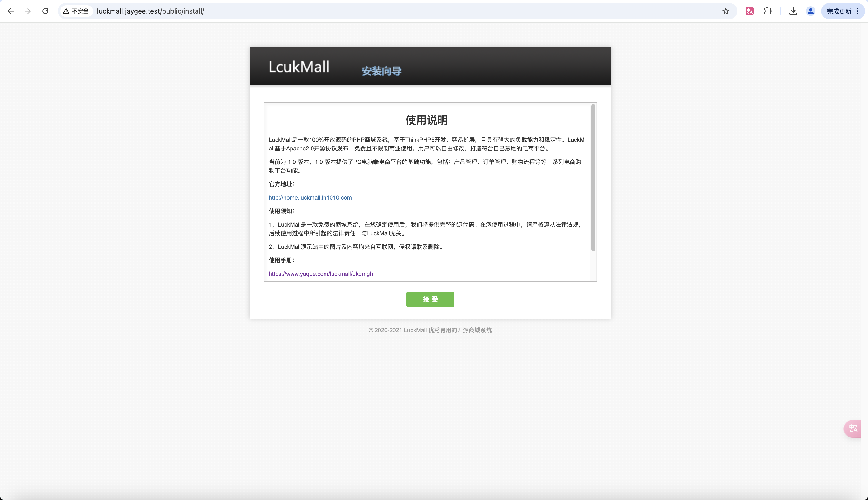The width and height of the screenshot is (868, 500).
Task: View recent downloads
Action: 793,11
